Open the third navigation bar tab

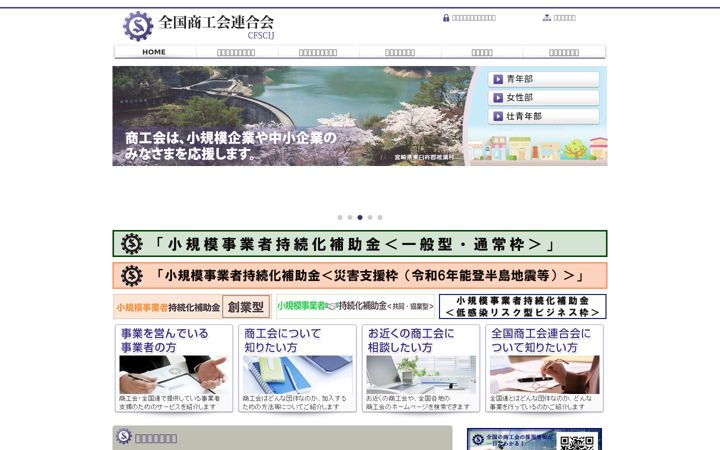318,52
